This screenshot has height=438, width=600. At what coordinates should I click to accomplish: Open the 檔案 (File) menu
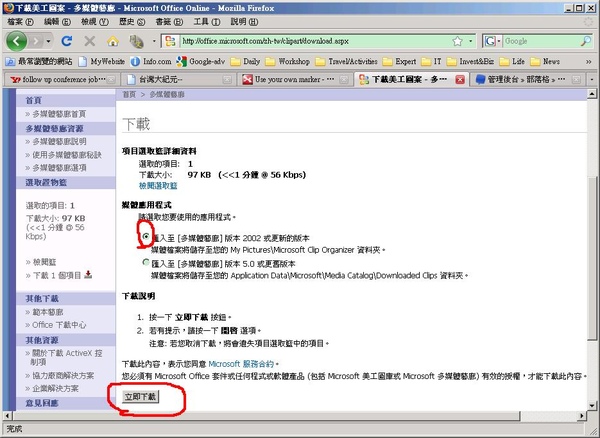coord(21,22)
